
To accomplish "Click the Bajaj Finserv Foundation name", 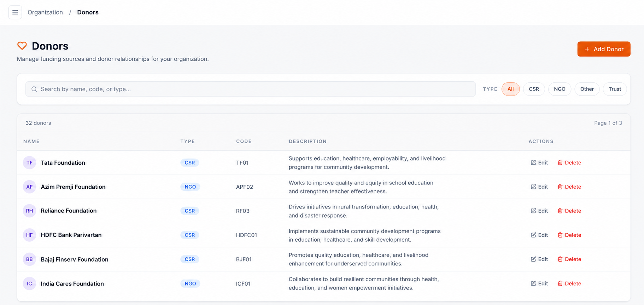I will 75,259.
